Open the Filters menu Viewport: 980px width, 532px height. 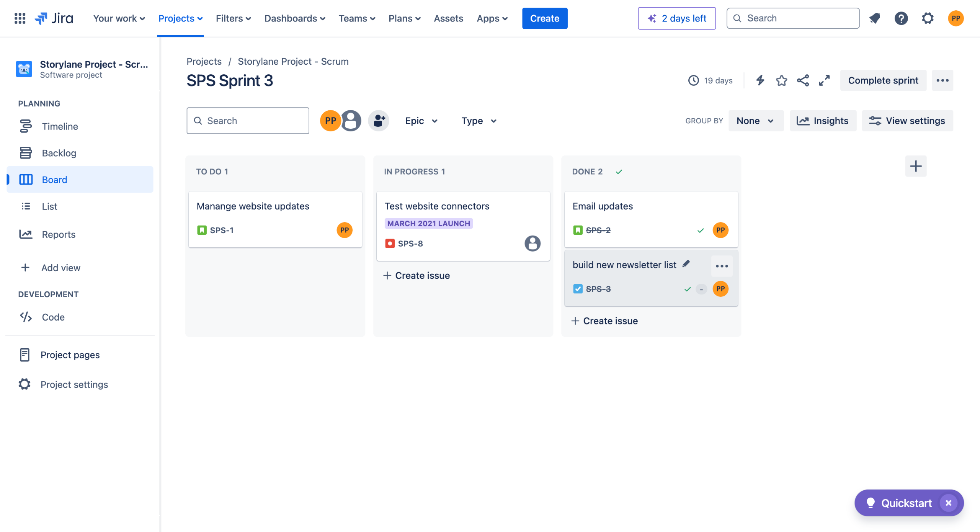click(x=233, y=18)
